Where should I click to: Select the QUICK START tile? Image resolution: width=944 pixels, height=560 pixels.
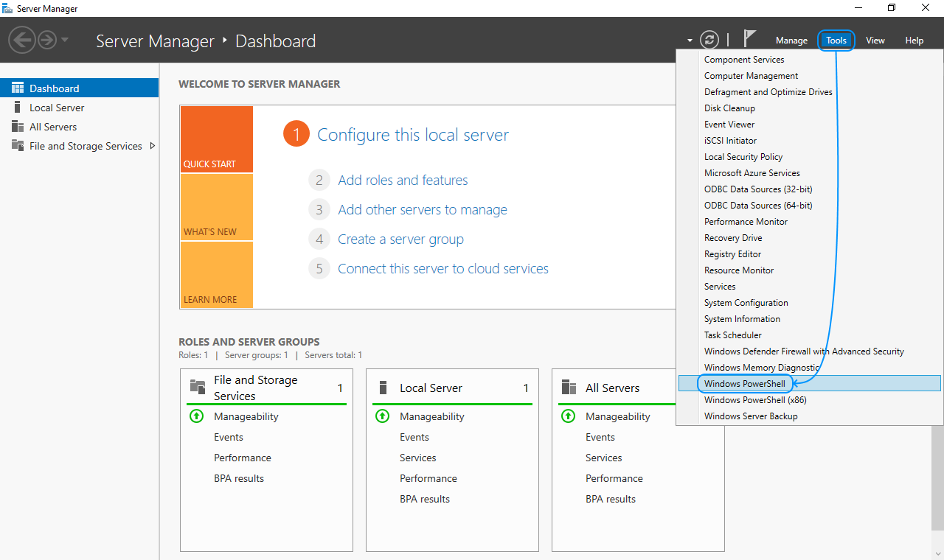[x=216, y=139]
